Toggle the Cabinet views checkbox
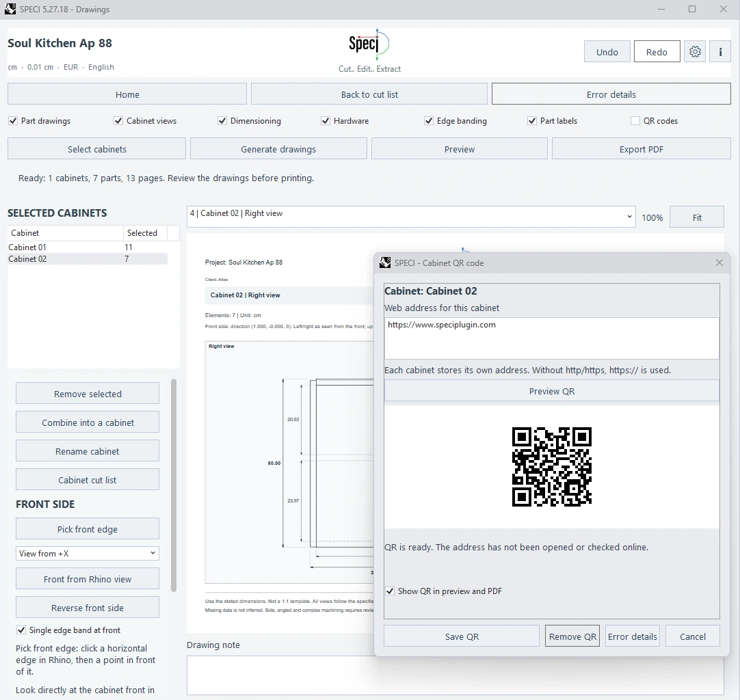 118,121
